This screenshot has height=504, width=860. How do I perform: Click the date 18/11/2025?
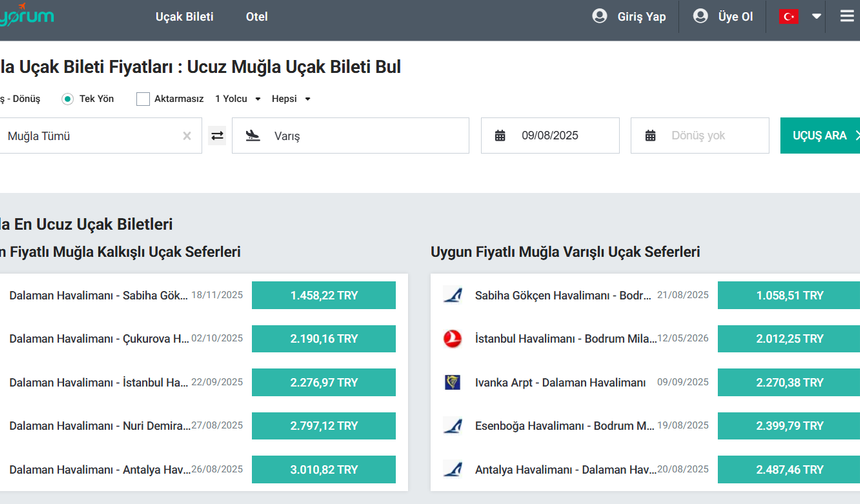tap(217, 295)
